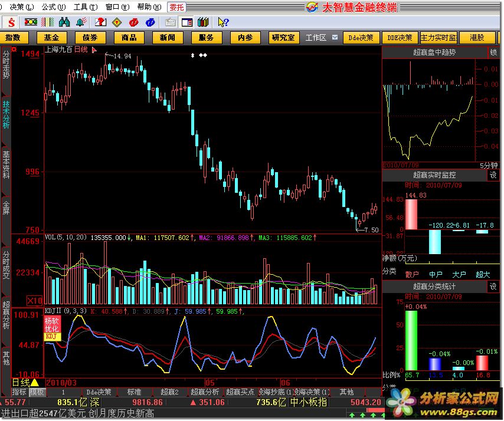Switch to 基本资料 side tab
The image size is (504, 421).
tap(6, 165)
